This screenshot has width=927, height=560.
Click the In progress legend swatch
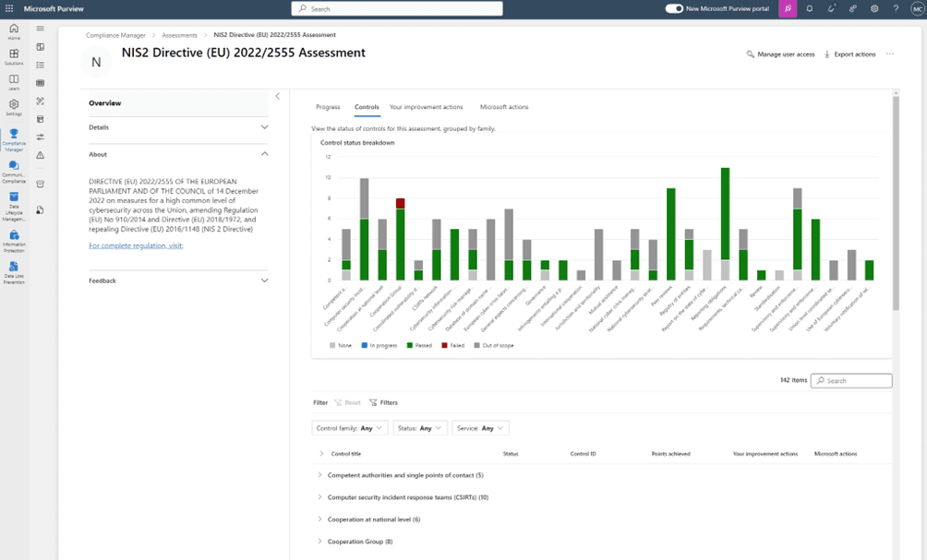(365, 346)
